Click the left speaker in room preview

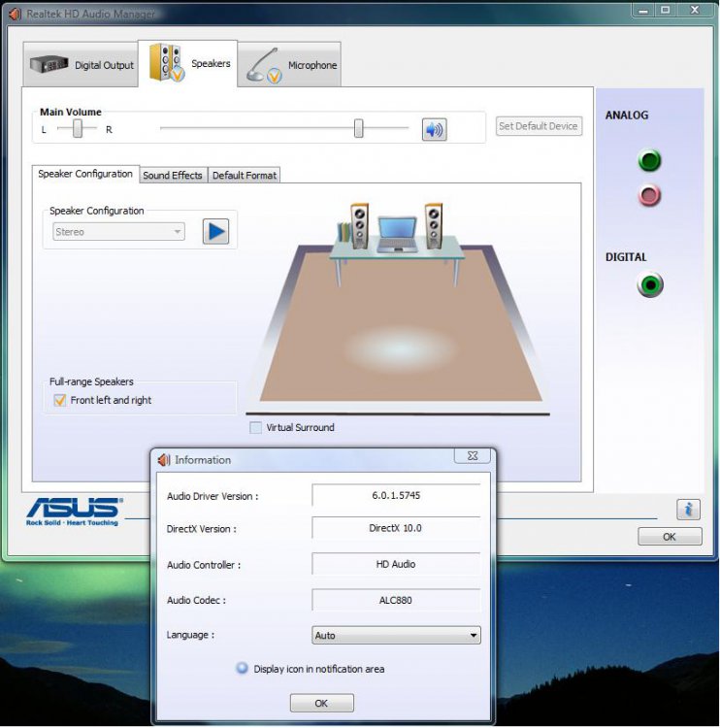(359, 225)
